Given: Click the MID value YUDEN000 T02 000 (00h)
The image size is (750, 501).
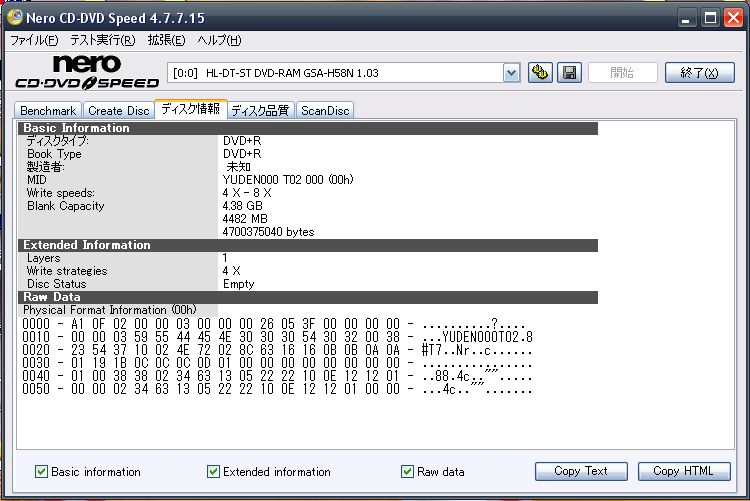Looking at the screenshot, I should pyautogui.click(x=288, y=180).
